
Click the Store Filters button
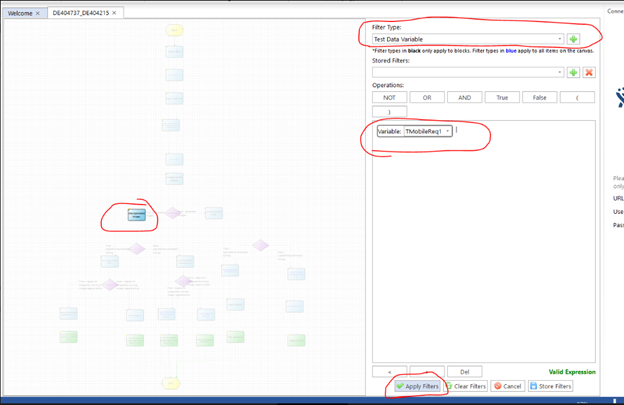551,386
